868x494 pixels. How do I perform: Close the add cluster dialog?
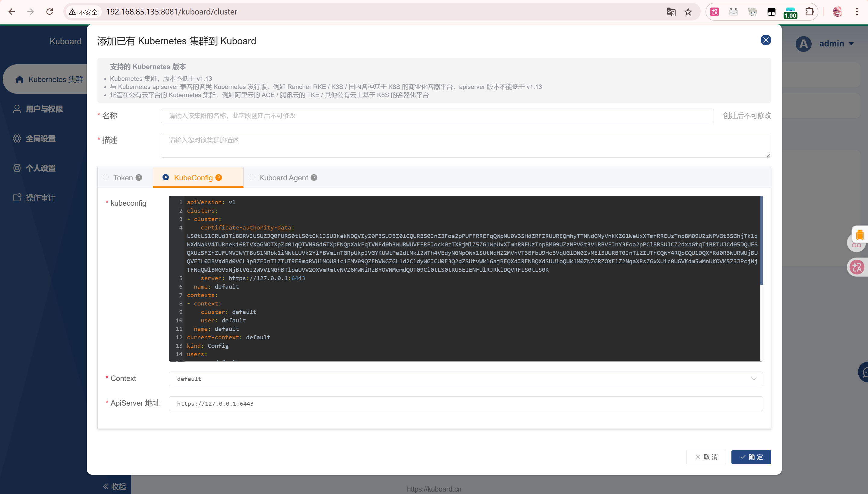coord(765,40)
